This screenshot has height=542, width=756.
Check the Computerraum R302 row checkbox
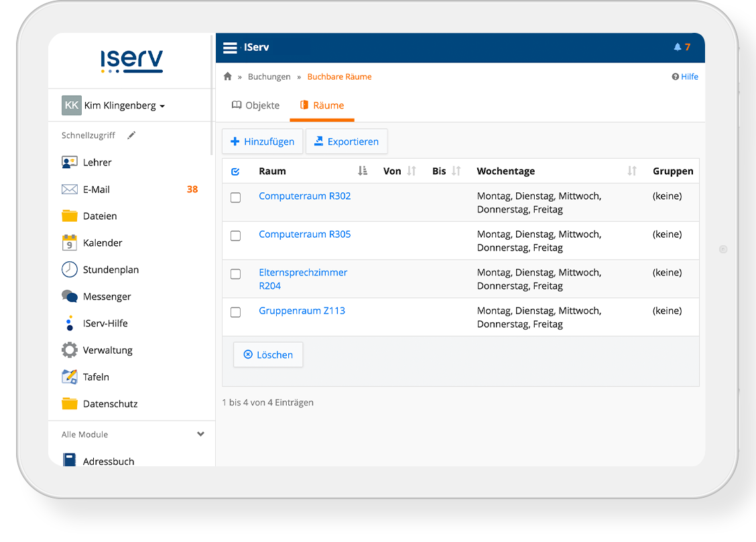click(x=235, y=198)
